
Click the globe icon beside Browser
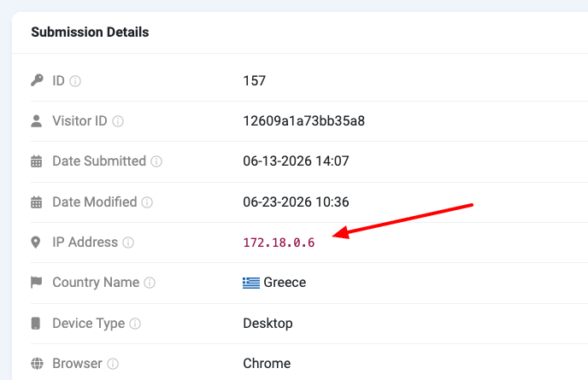click(x=37, y=363)
